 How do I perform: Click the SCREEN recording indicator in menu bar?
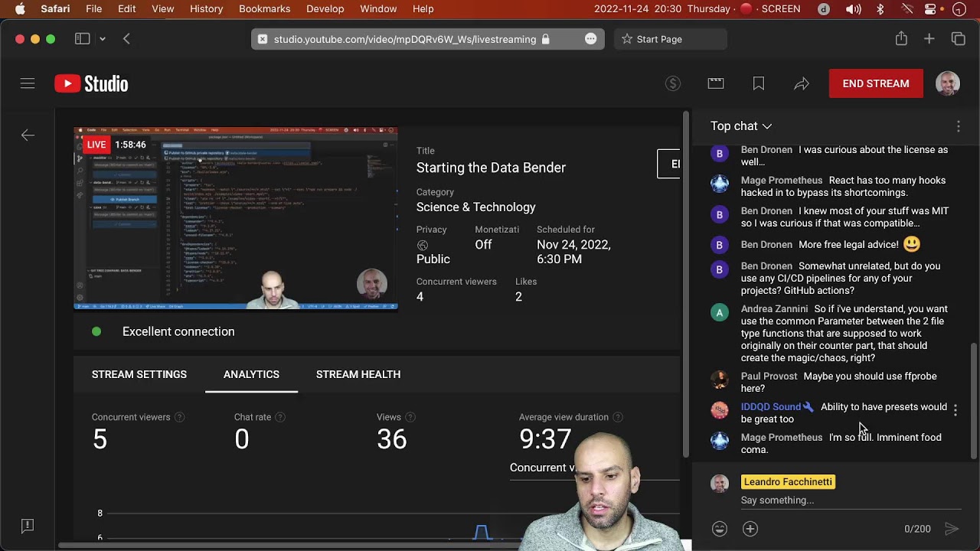pos(771,9)
